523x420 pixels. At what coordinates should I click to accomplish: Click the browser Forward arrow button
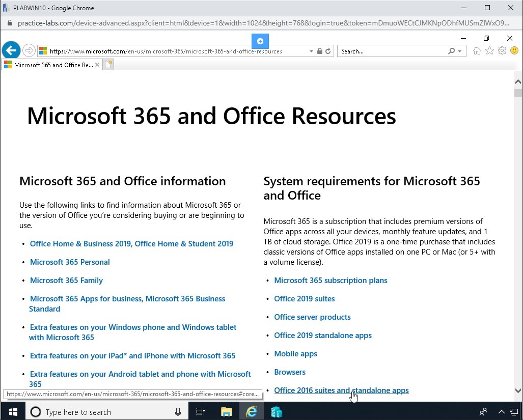[29, 51]
